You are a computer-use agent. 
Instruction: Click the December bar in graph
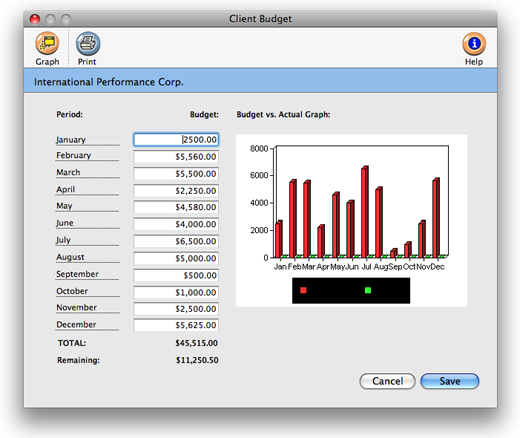[436, 218]
